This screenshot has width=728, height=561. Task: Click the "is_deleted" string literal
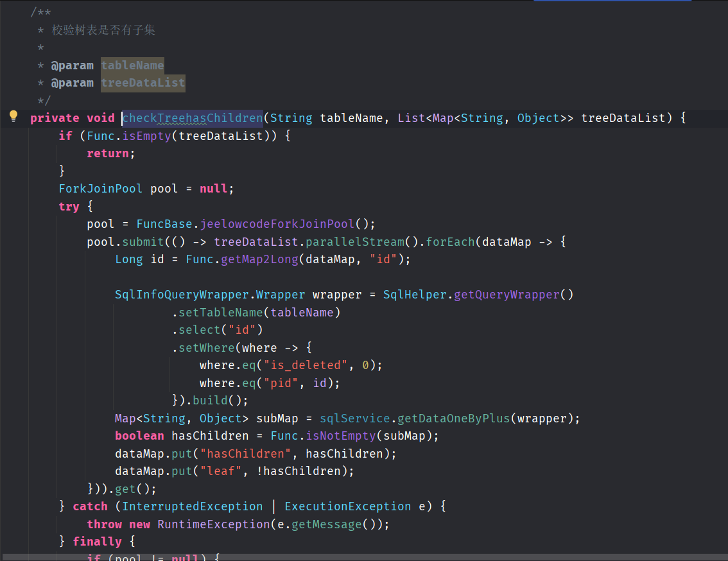tap(306, 365)
